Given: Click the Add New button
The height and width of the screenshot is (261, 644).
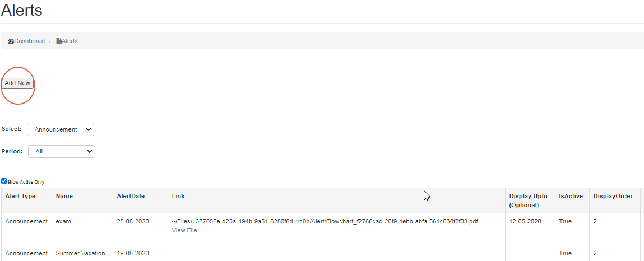Looking at the screenshot, I should coord(17,83).
